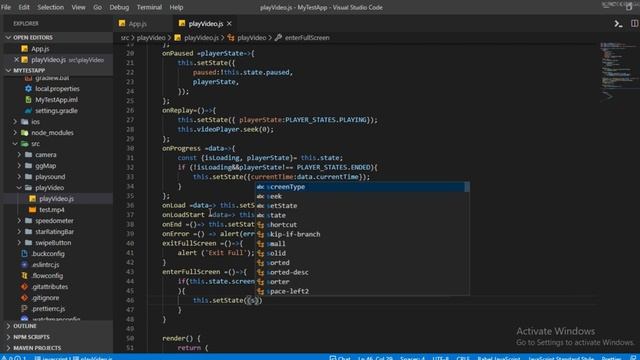The height and width of the screenshot is (360, 640).
Task: Select setState autocomplete suggestion
Action: point(362,206)
